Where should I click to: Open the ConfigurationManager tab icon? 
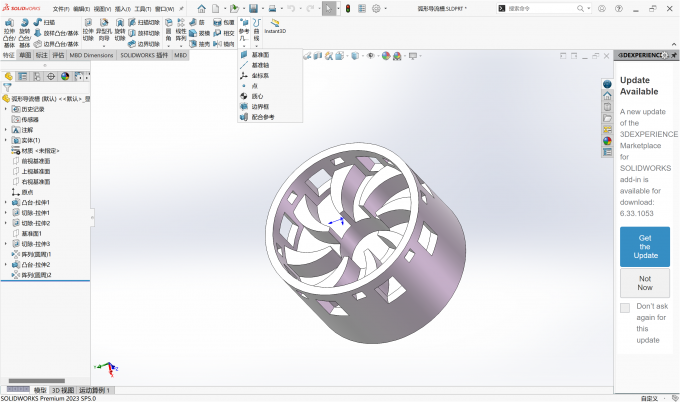click(37, 76)
